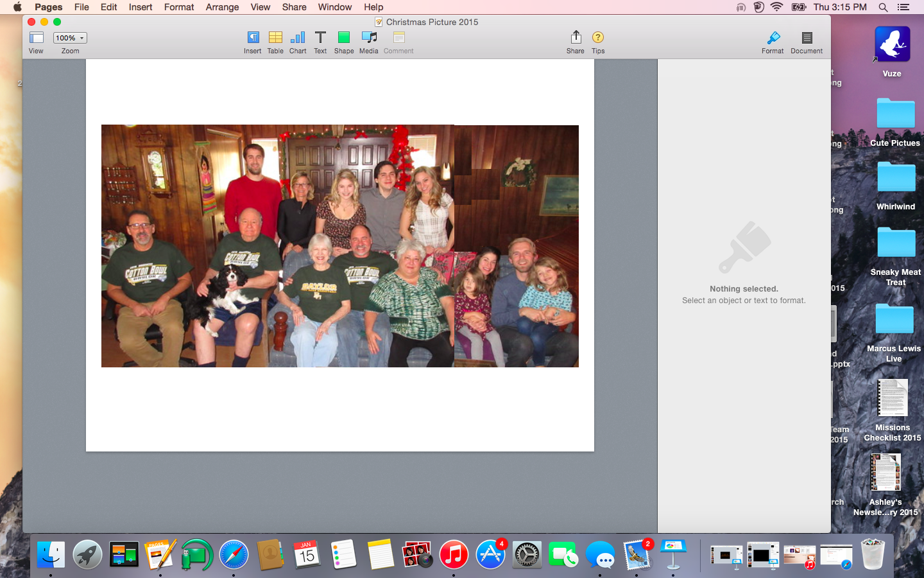Select the family group photo on the left

point(277,246)
